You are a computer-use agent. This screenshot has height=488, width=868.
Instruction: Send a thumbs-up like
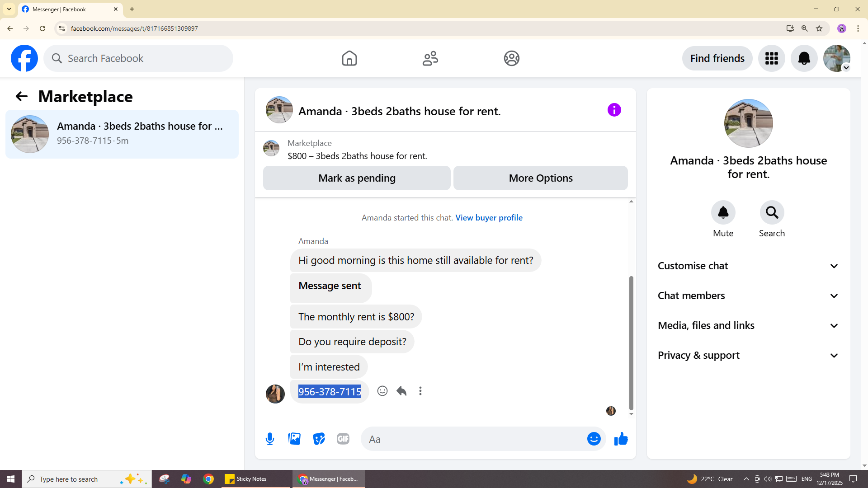621,439
